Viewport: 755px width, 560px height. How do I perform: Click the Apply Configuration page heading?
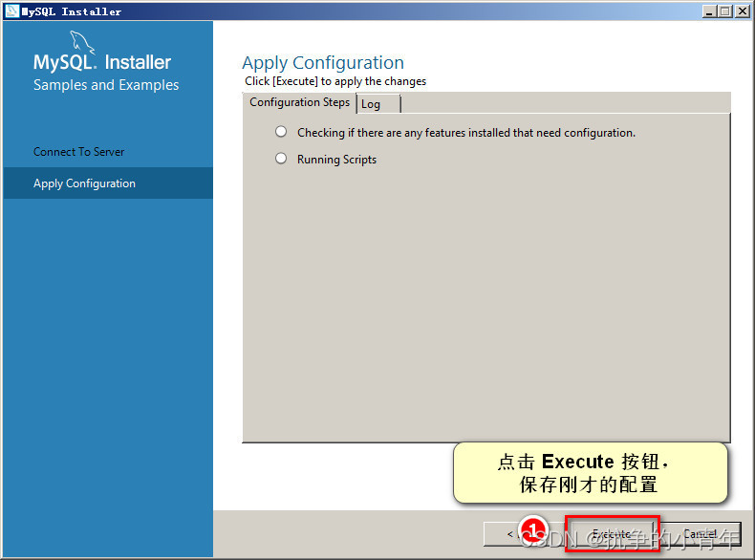click(x=323, y=63)
